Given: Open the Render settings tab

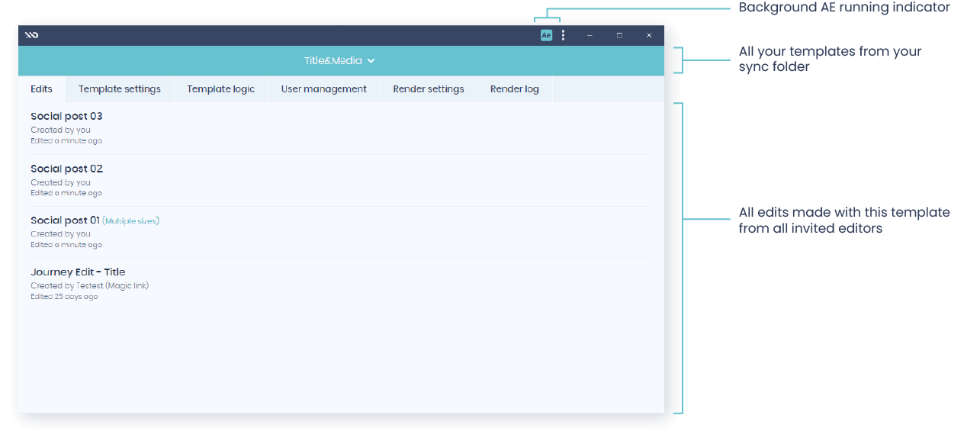Looking at the screenshot, I should 429,89.
